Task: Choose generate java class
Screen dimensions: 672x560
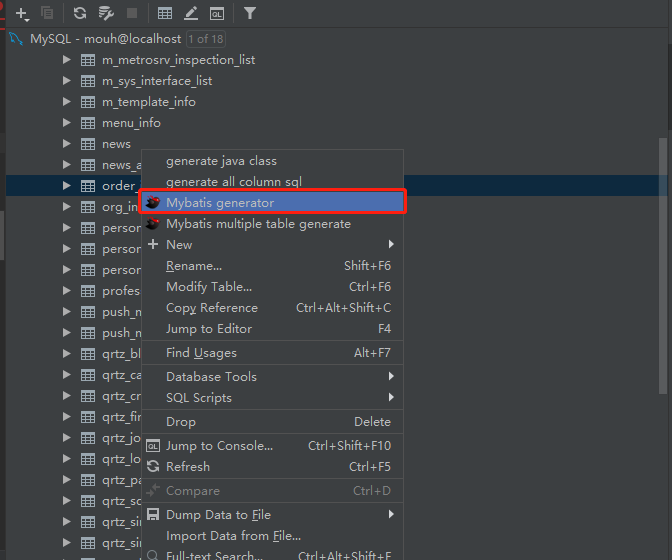Action: (x=272, y=161)
